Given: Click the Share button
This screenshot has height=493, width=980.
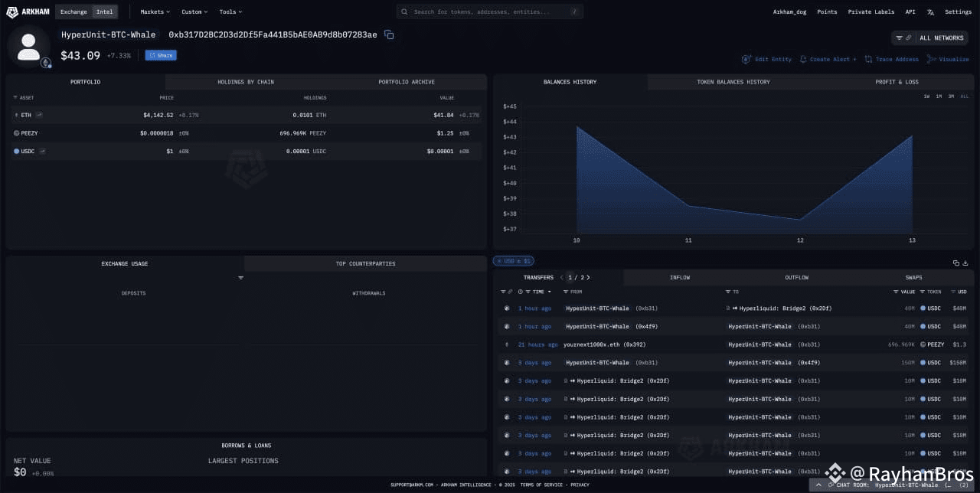Looking at the screenshot, I should pyautogui.click(x=160, y=54).
